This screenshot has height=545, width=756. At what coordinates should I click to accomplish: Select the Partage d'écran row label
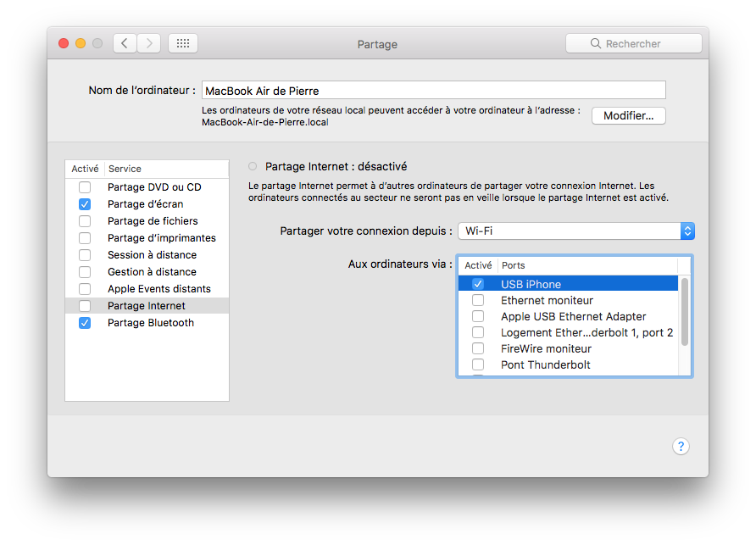pyautogui.click(x=145, y=204)
